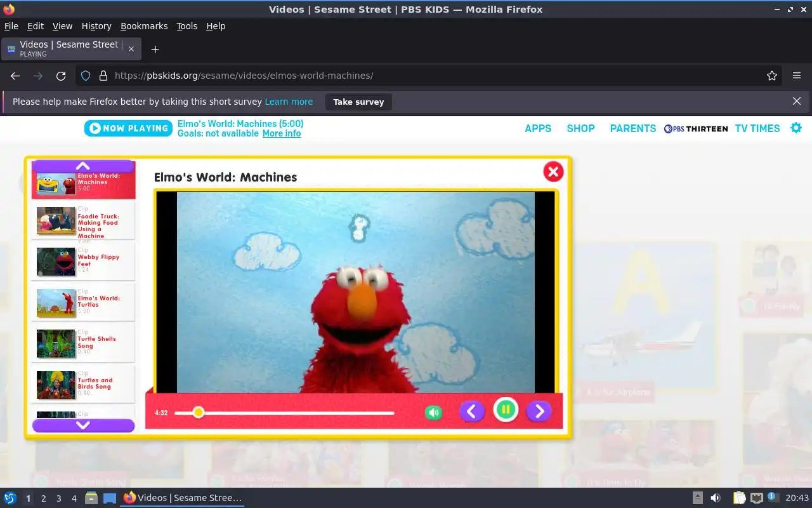812x508 pixels.
Task: Open the system volume icon in tray
Action: pos(715,498)
